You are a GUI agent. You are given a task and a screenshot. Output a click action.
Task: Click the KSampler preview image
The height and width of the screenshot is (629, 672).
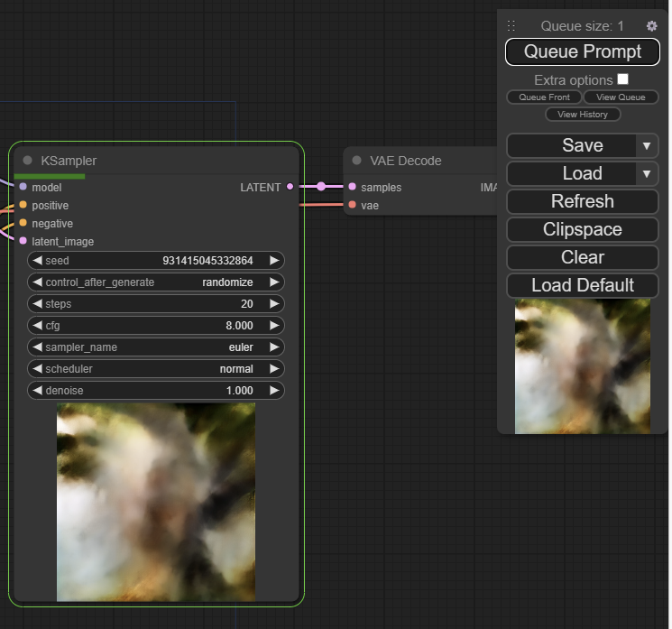[x=156, y=502]
